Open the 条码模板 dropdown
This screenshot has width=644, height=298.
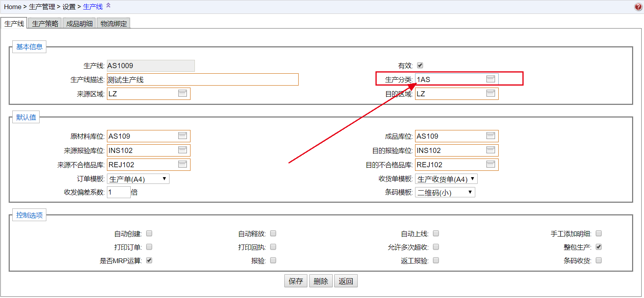click(x=445, y=193)
